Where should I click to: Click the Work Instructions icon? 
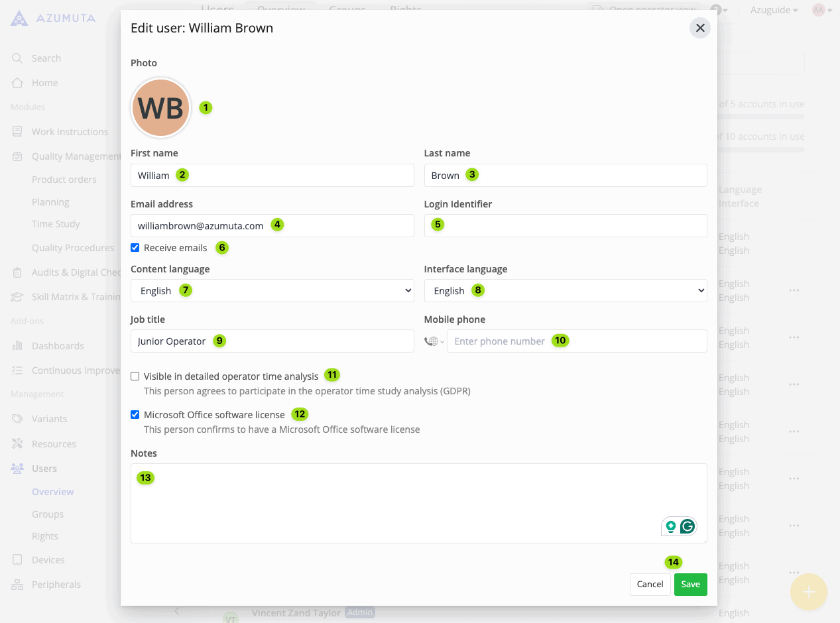coord(18,132)
